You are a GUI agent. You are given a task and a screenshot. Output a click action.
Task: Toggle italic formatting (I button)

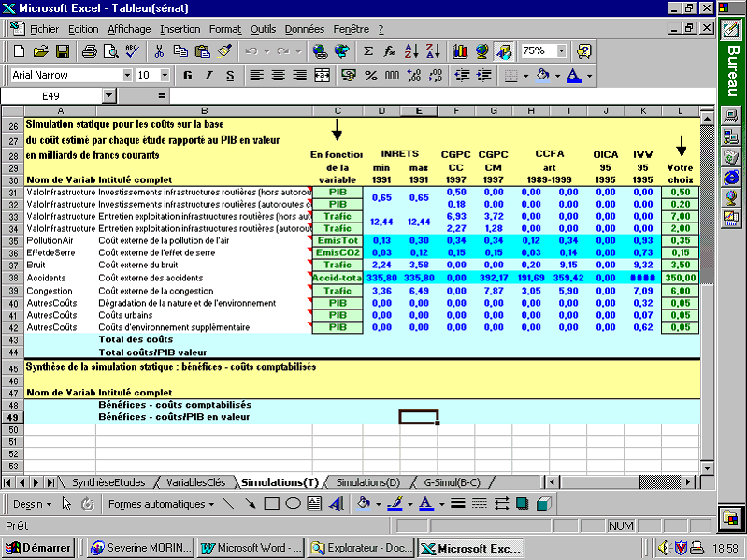208,75
